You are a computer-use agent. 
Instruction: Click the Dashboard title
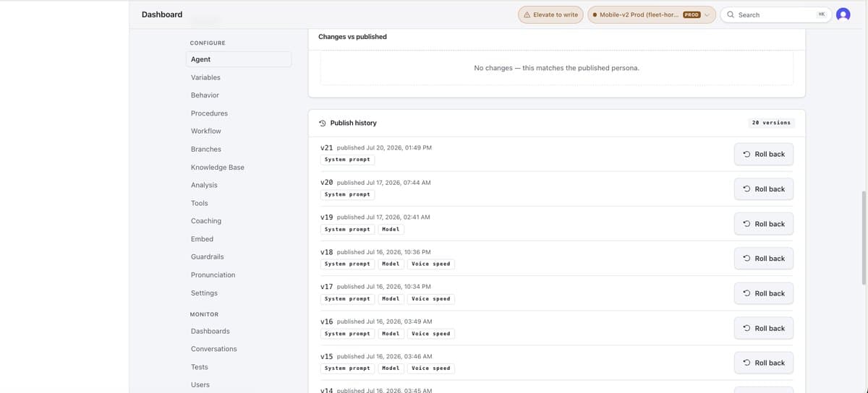(162, 14)
